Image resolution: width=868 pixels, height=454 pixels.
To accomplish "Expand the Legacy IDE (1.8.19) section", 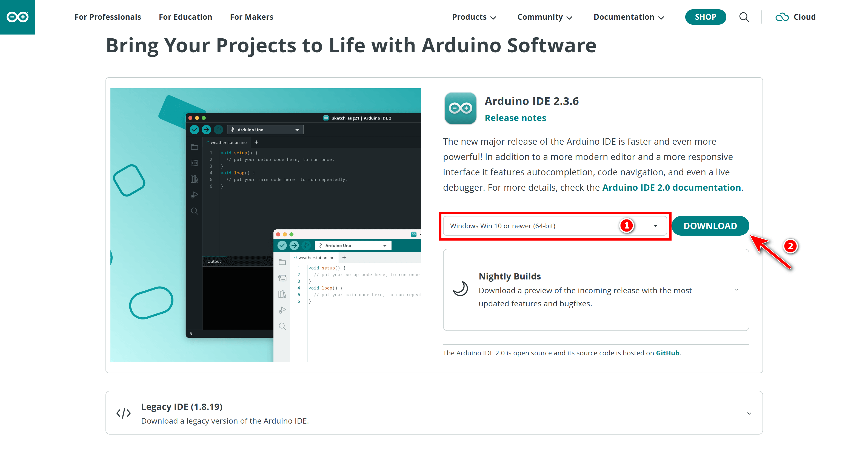I will [x=749, y=413].
